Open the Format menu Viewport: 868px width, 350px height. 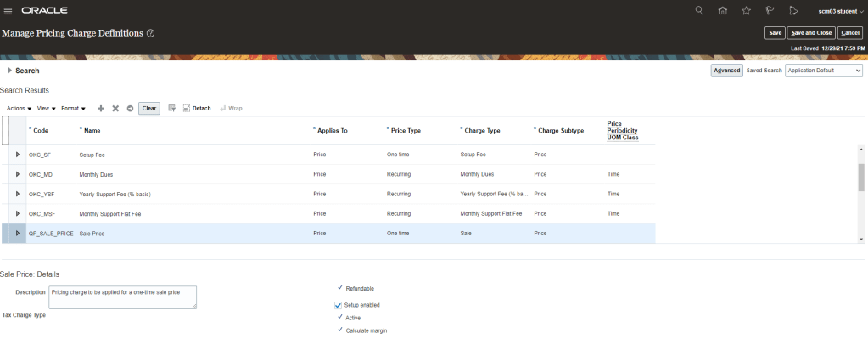[72, 109]
